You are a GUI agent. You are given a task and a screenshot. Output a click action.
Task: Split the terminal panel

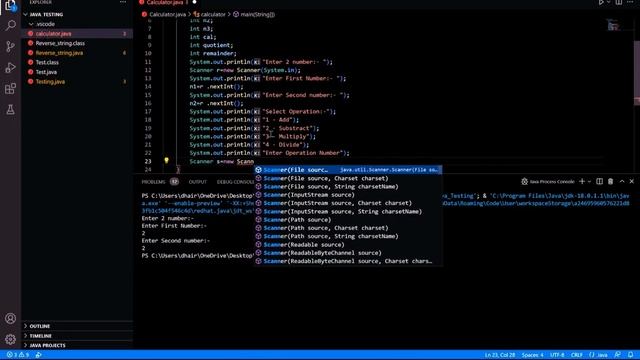click(x=599, y=182)
